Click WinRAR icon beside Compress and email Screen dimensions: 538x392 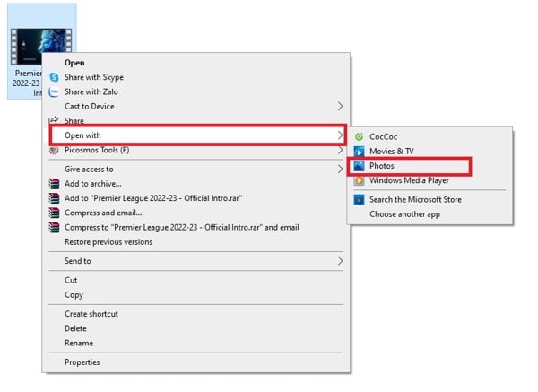coord(54,213)
